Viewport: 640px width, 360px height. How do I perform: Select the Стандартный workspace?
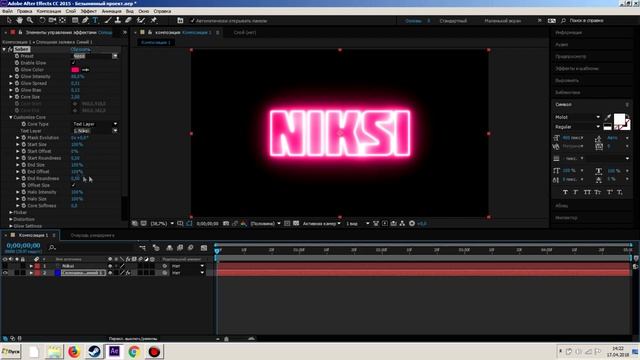[x=453, y=20]
